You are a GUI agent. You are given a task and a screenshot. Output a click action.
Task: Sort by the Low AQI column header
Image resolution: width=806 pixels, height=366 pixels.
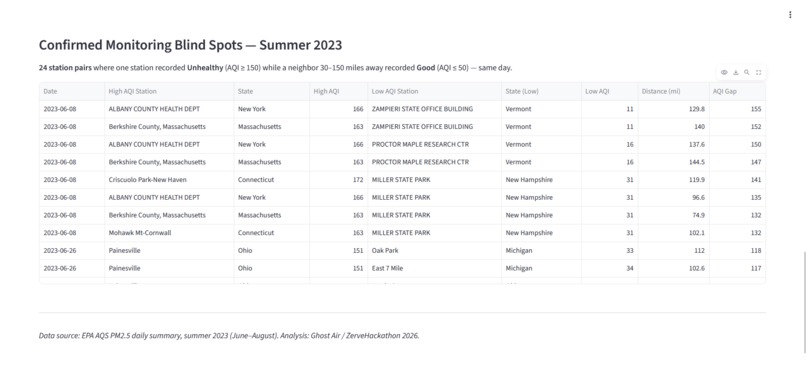pos(610,92)
